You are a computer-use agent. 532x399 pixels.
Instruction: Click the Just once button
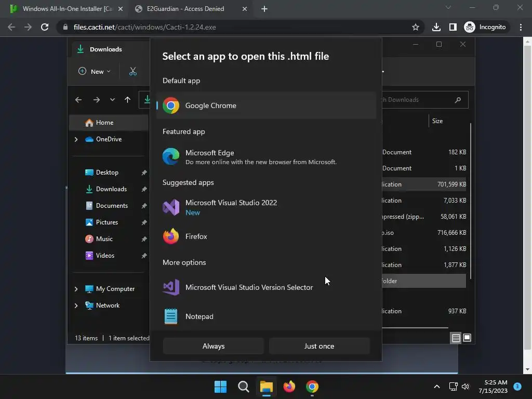320,346
